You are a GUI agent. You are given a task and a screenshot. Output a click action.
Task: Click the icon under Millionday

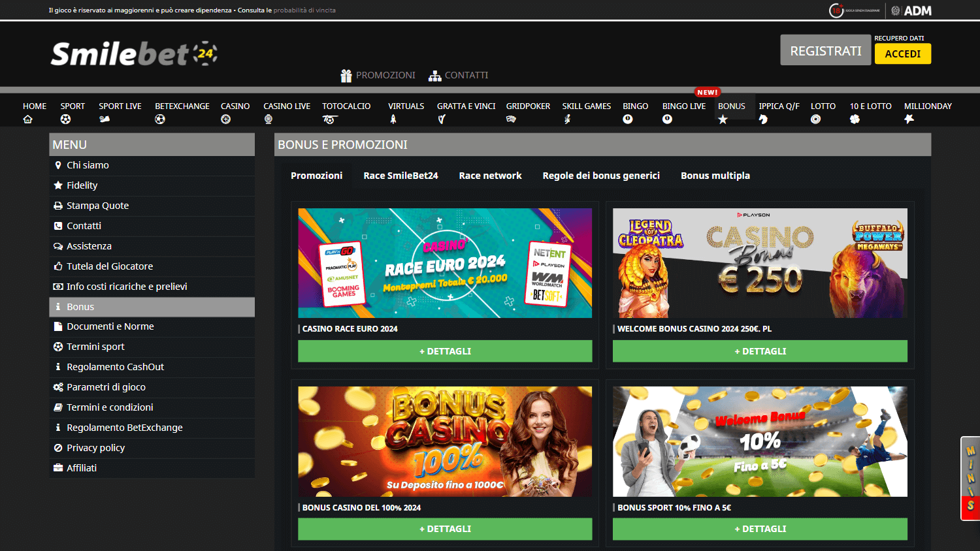click(x=909, y=119)
